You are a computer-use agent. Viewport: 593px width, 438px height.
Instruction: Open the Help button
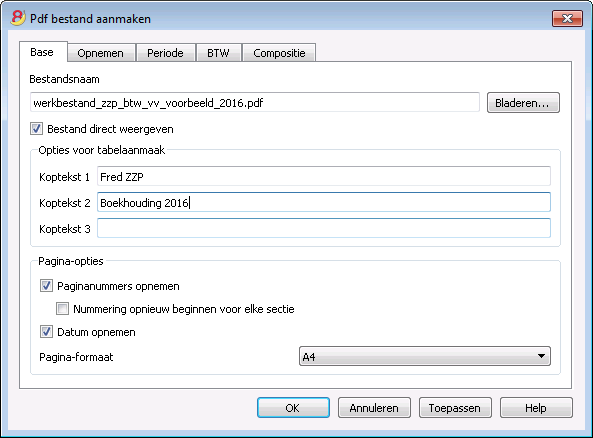coord(536,408)
